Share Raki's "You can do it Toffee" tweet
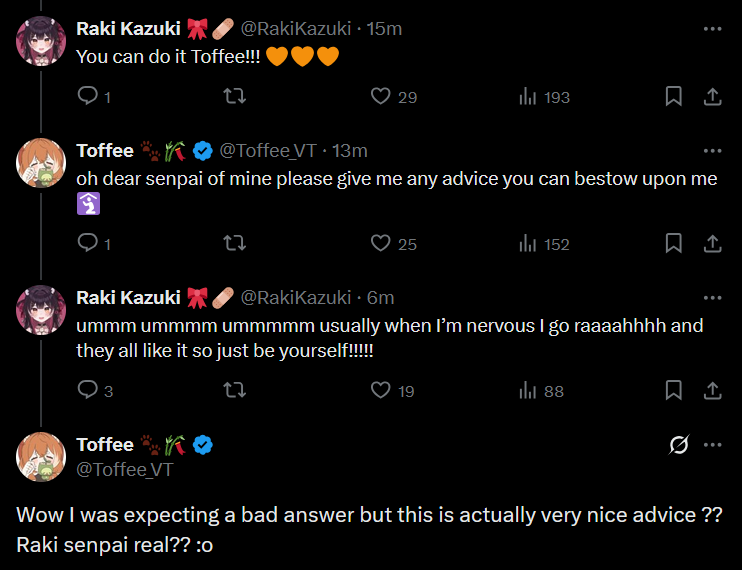 [x=712, y=97]
